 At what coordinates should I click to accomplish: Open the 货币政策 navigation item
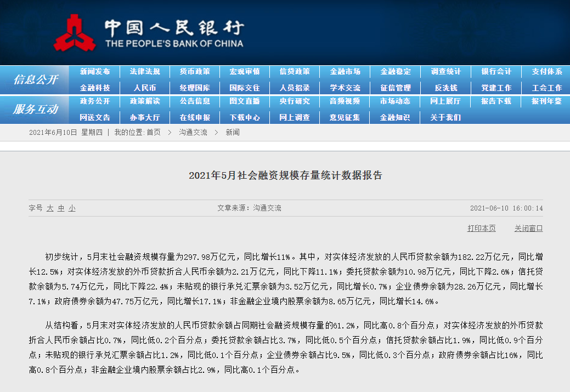[x=195, y=72]
